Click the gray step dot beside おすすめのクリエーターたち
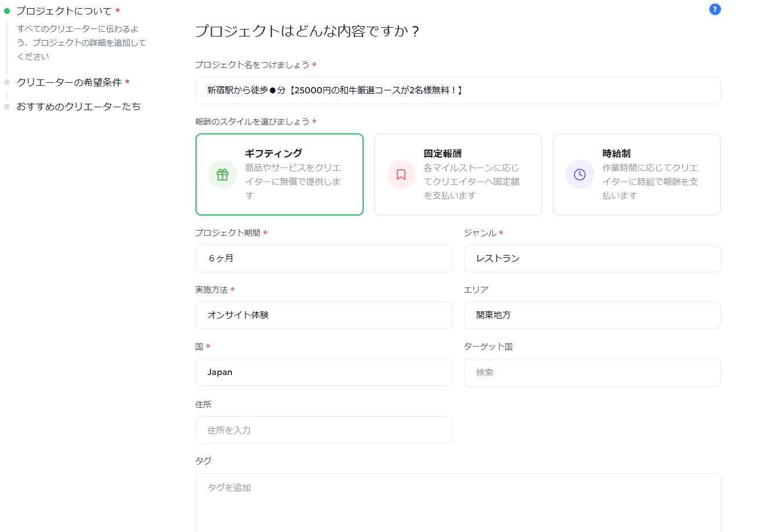 point(7,107)
